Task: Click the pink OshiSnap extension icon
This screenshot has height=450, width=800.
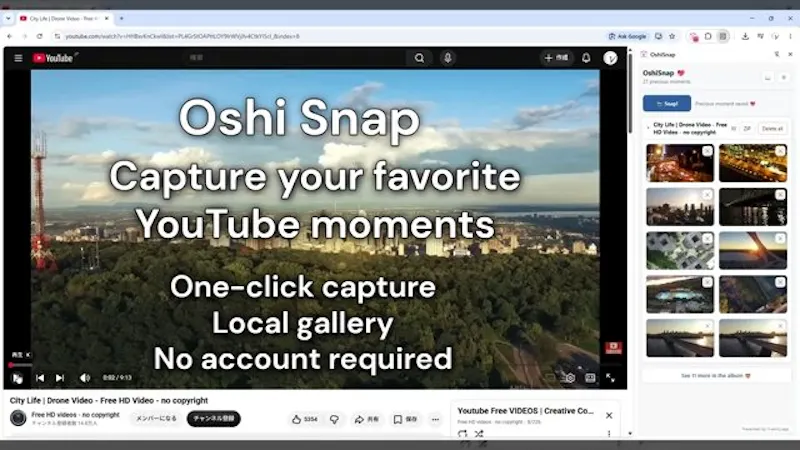Action: pyautogui.click(x=693, y=36)
